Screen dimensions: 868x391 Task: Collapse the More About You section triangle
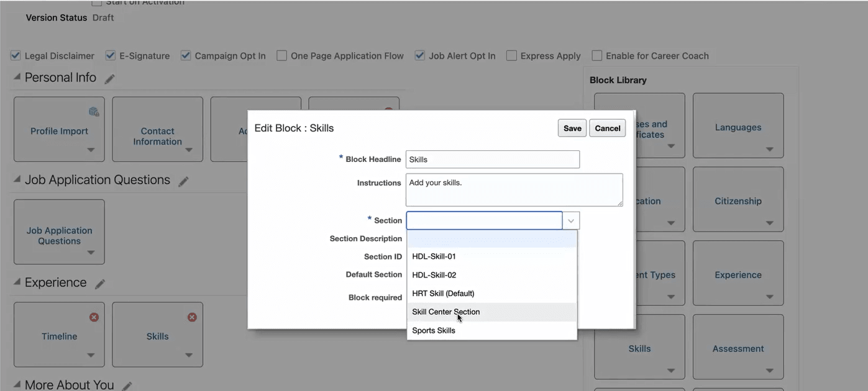coord(17,385)
